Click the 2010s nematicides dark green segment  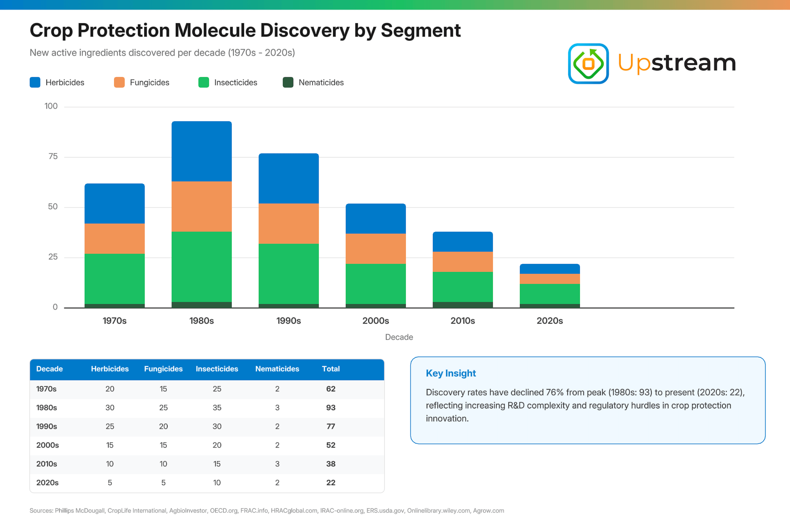tap(463, 305)
